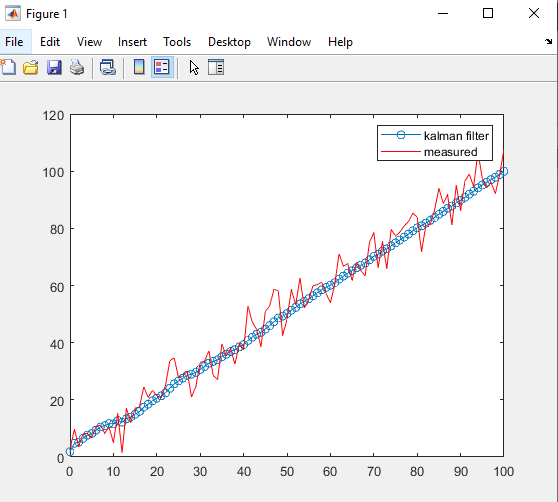Click the Link Plot toolbar icon
The width and height of the screenshot is (558, 502).
pyautogui.click(x=107, y=67)
